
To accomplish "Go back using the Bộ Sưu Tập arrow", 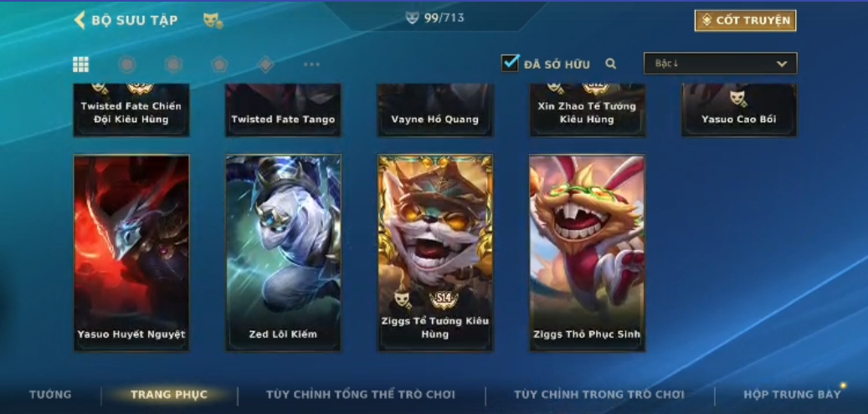I will (80, 20).
